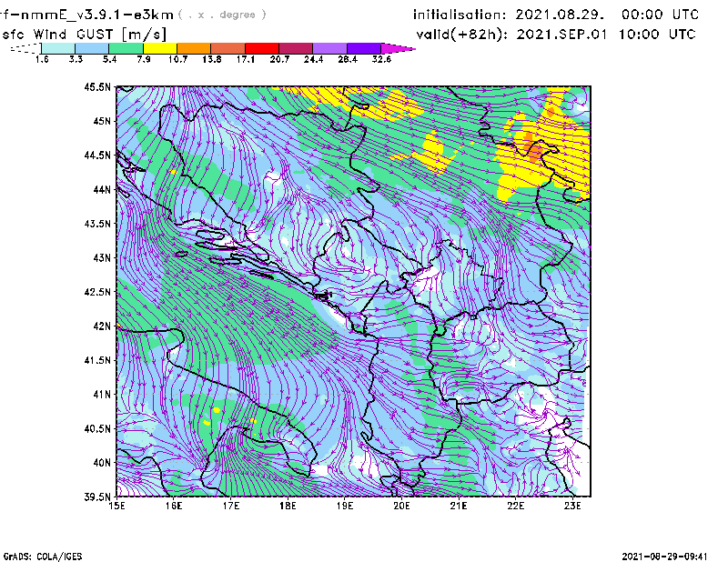Screen dimensions: 728x562
Task: Click the bright red legend swatch
Action: pos(262,48)
